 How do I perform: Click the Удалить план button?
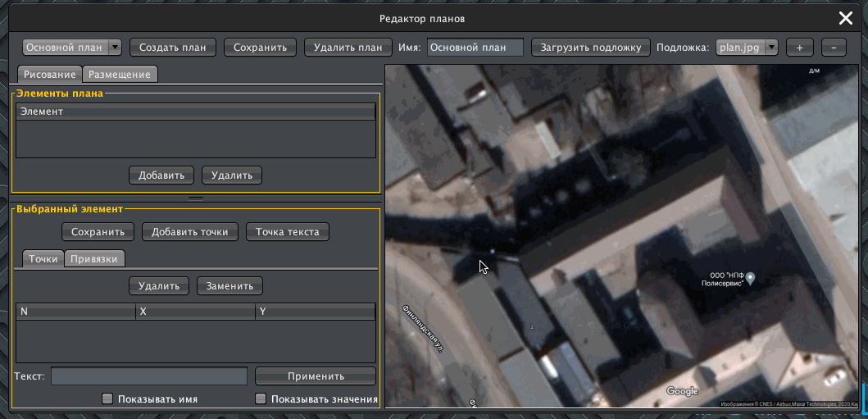(347, 48)
